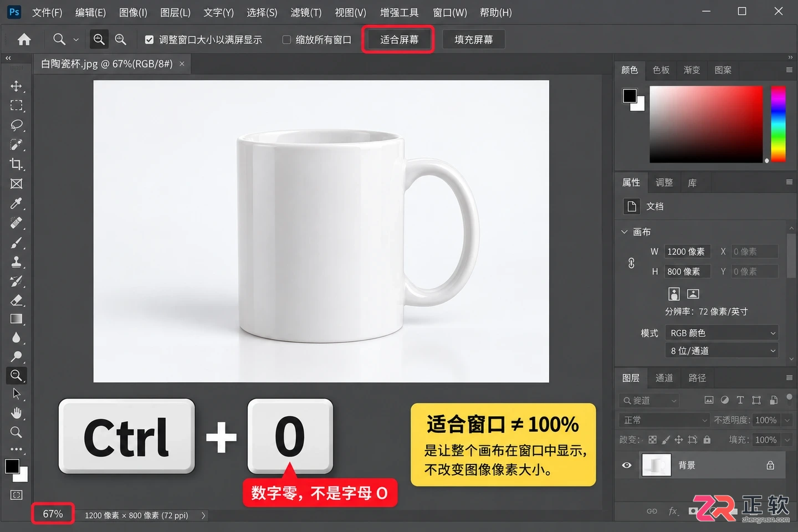
Task: Click the 背景 layer thumbnail
Action: 656,465
